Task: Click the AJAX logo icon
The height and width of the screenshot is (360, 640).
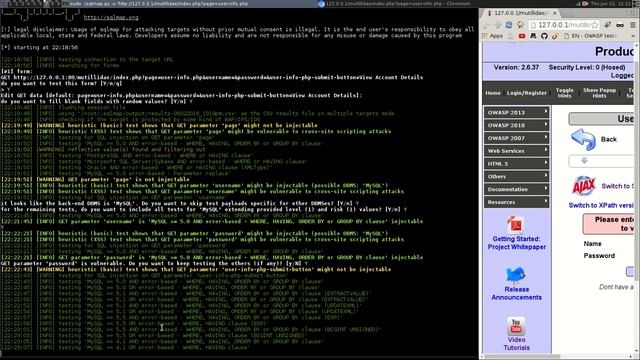Action: tap(584, 186)
